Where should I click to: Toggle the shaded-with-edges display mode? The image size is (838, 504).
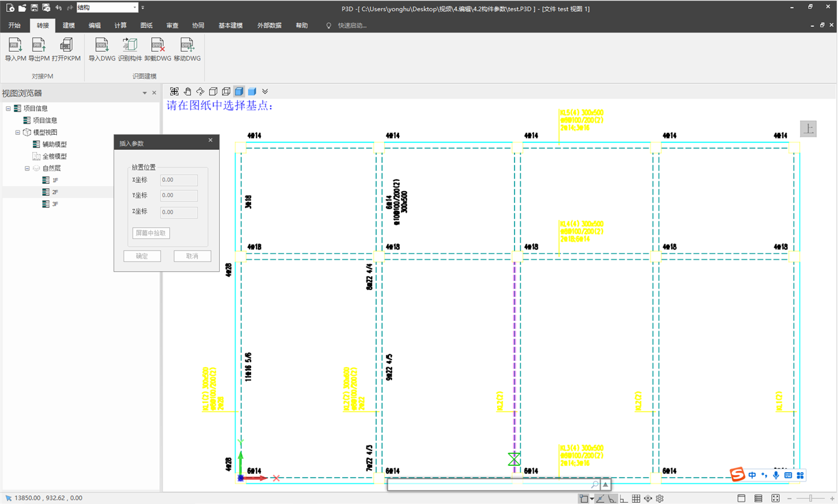coord(239,92)
